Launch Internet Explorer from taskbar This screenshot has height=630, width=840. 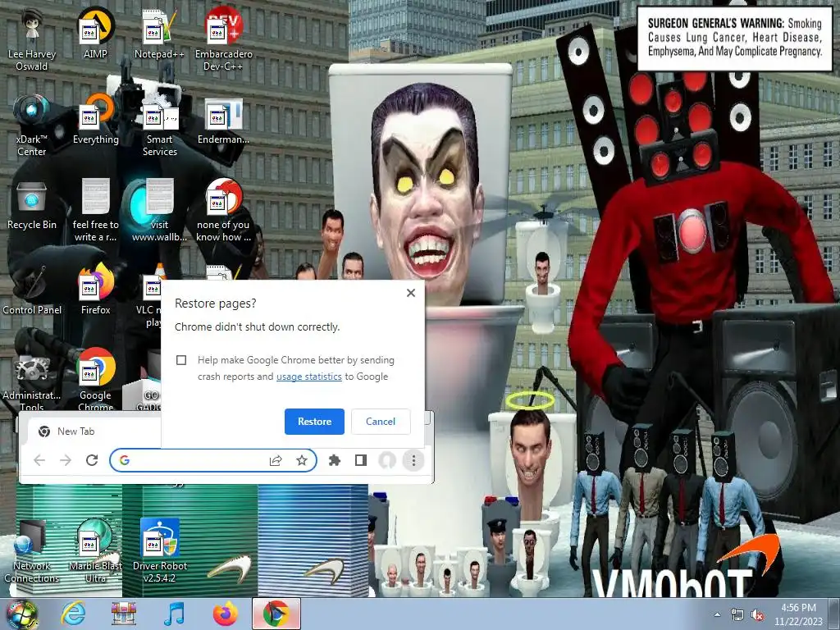tap(73, 614)
